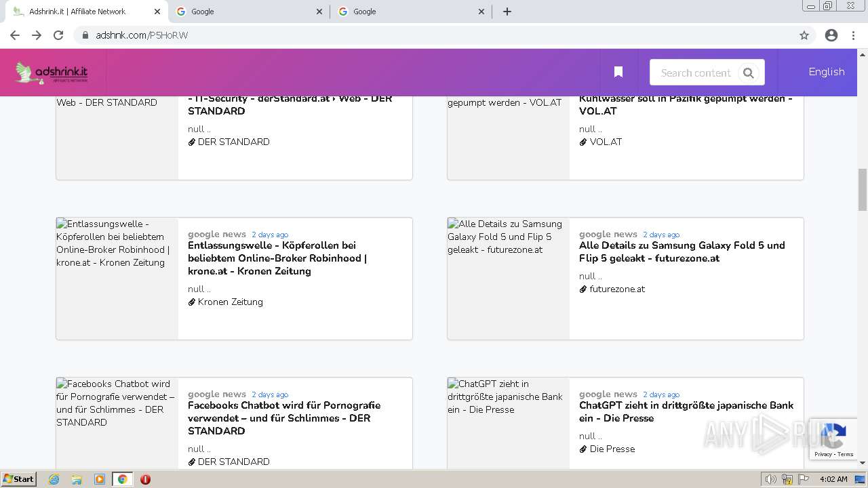Open a new browser tab

507,12
